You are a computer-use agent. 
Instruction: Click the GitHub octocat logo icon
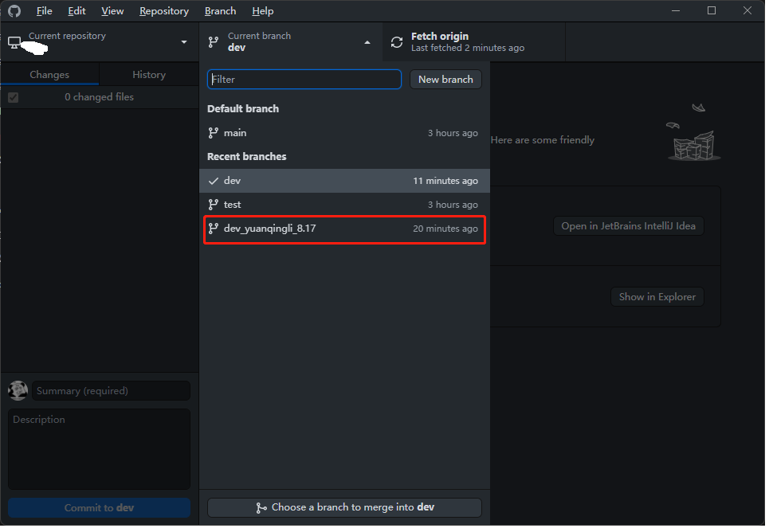[14, 11]
